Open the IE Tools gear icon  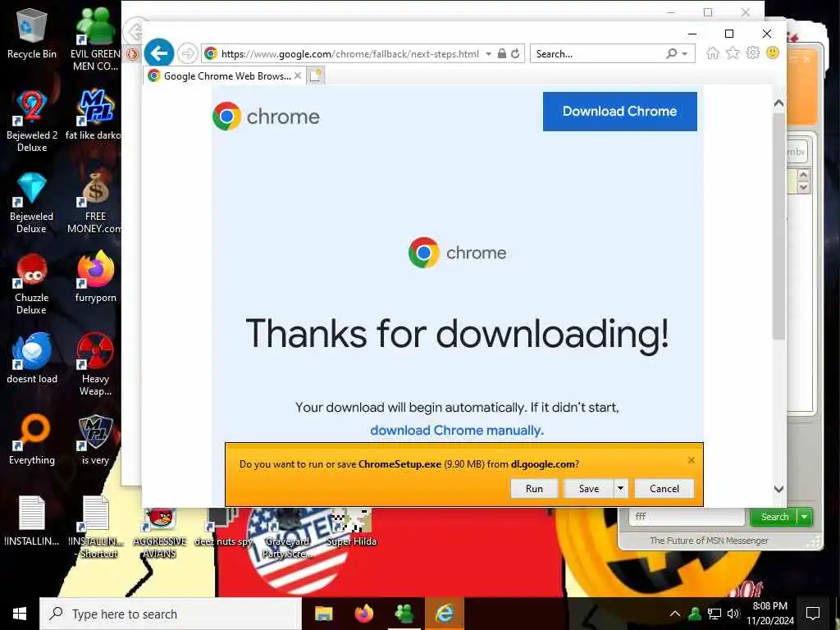tap(753, 52)
